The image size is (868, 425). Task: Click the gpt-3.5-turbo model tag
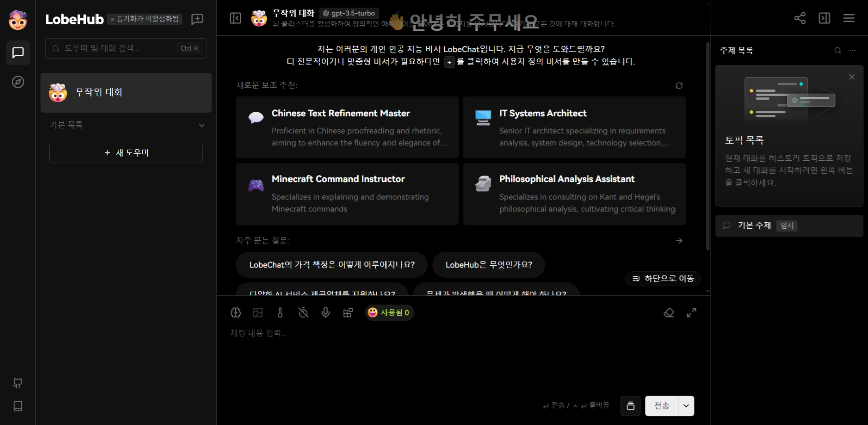point(349,13)
